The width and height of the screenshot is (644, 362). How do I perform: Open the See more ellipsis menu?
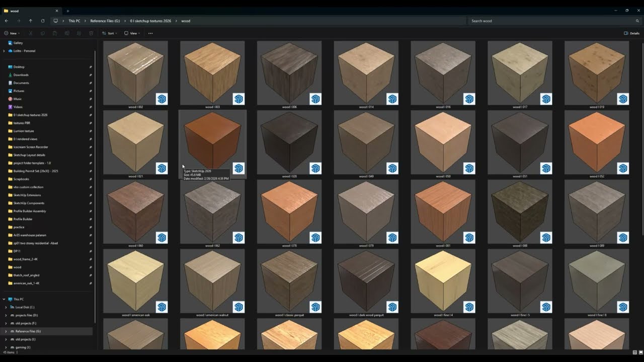click(150, 33)
